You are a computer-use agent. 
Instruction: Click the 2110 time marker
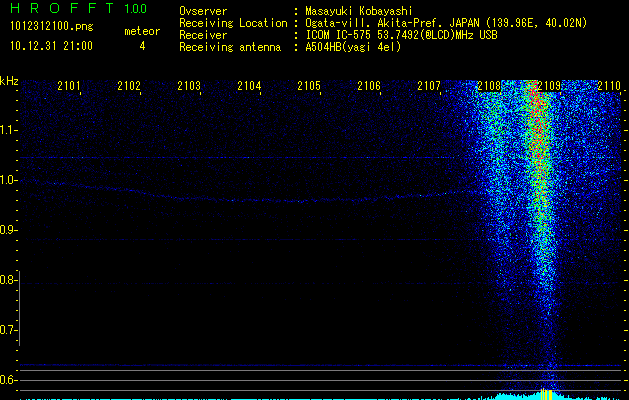[609, 85]
